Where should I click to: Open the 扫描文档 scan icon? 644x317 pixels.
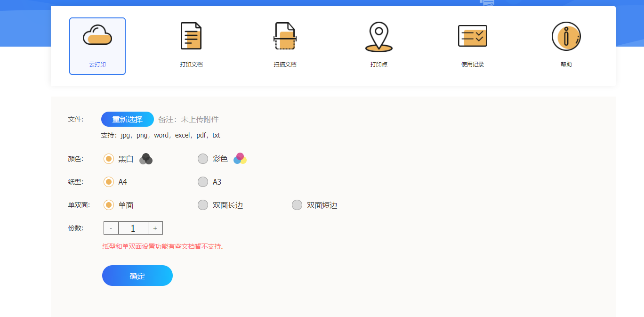[x=285, y=36]
